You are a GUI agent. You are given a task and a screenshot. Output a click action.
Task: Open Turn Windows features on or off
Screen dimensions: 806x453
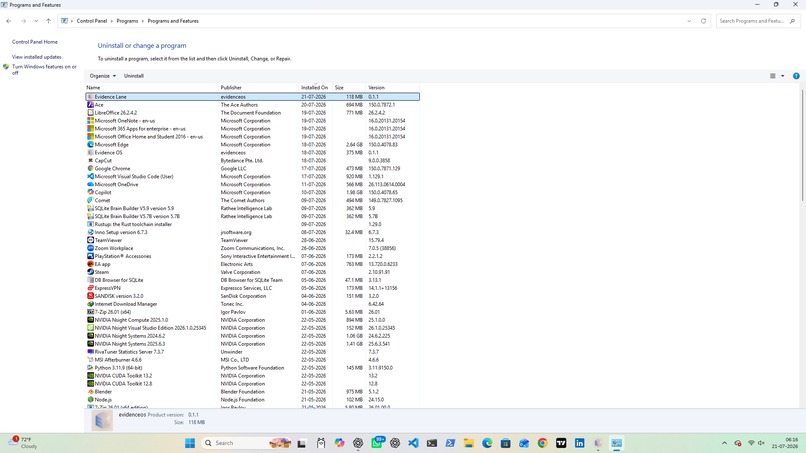point(44,69)
